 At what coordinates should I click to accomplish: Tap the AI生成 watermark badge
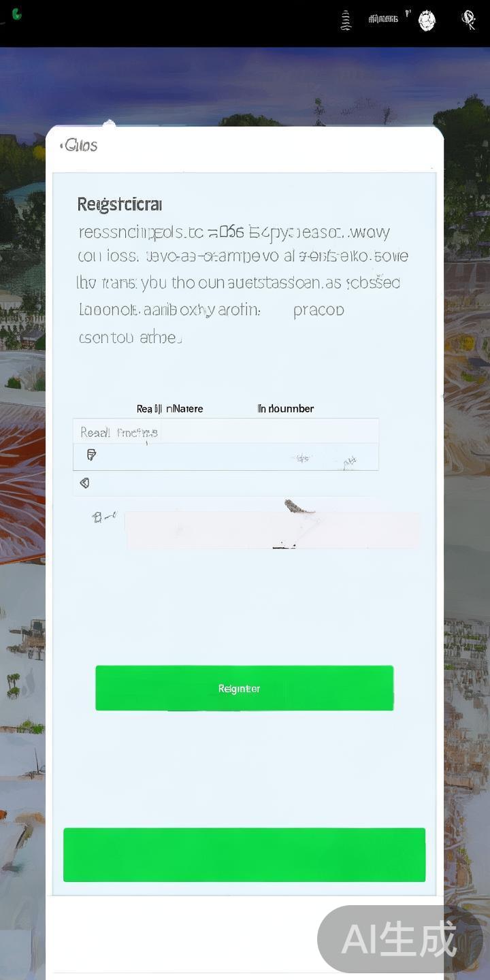(399, 939)
